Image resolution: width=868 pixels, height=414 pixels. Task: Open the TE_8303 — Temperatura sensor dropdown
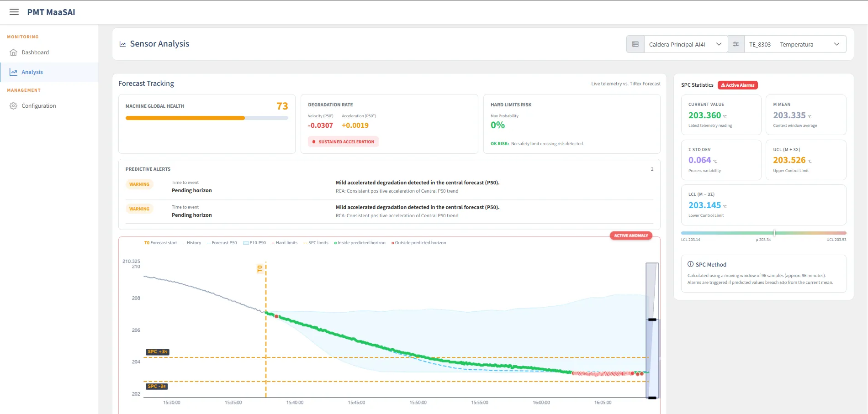tap(795, 44)
